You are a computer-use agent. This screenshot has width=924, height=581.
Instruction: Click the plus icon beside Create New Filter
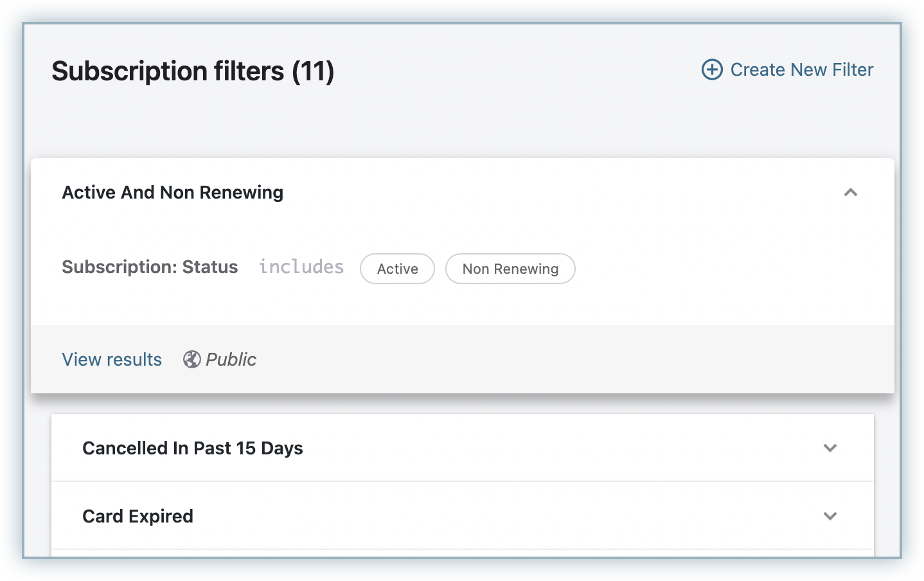[712, 69]
